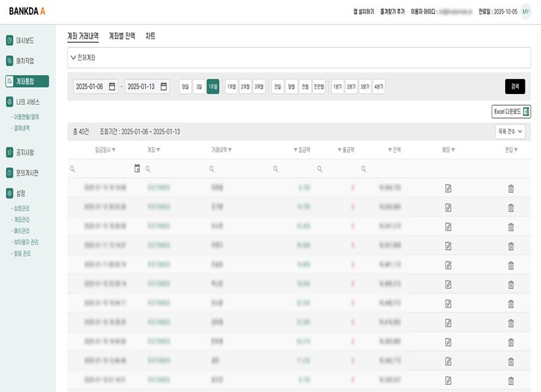Open 부이용자 관리 settings link

(25, 242)
